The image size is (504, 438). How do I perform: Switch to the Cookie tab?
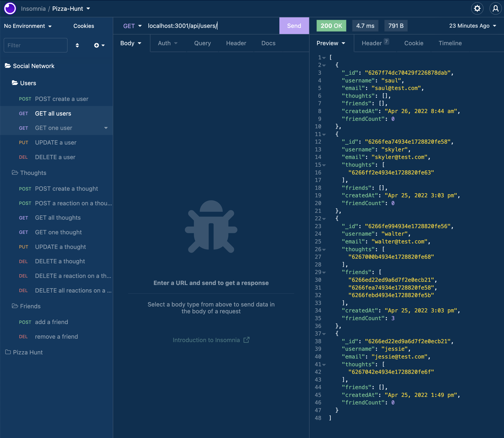pos(414,43)
